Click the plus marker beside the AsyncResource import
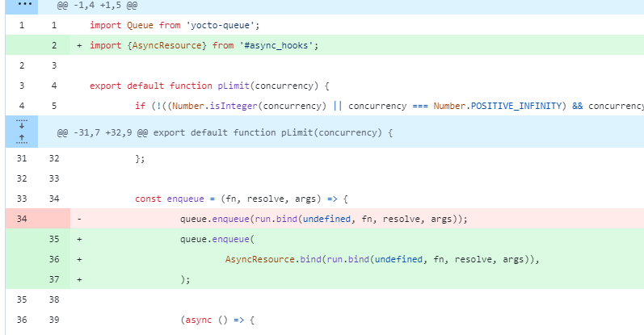644x335 pixels. [x=79, y=45]
